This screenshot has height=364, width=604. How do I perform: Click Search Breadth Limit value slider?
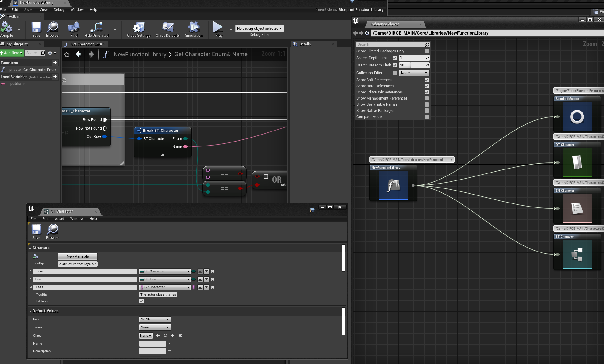click(414, 65)
